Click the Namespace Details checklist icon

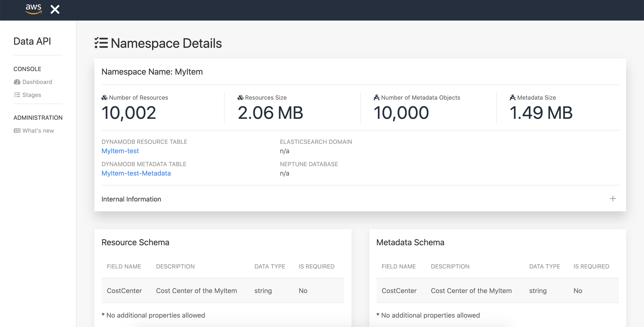tap(101, 43)
